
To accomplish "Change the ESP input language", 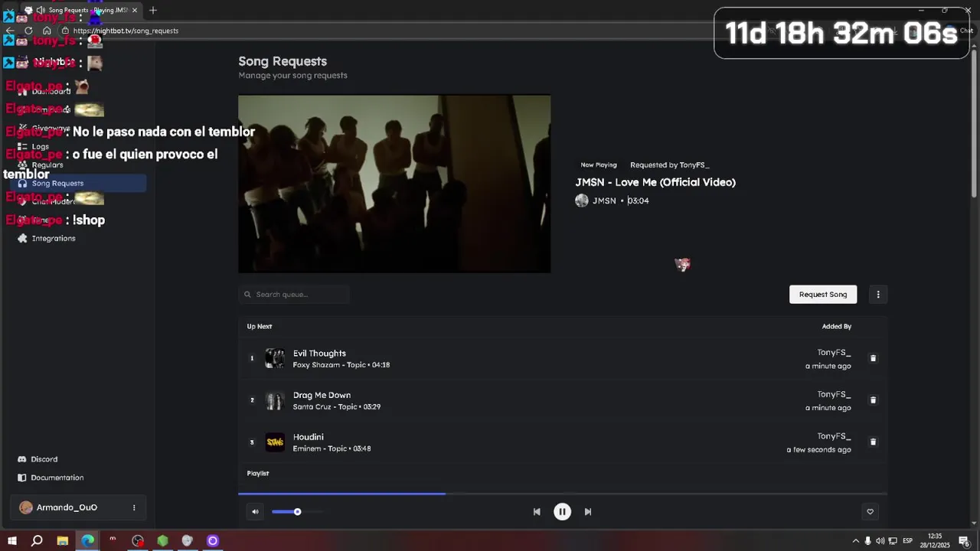I will (907, 541).
